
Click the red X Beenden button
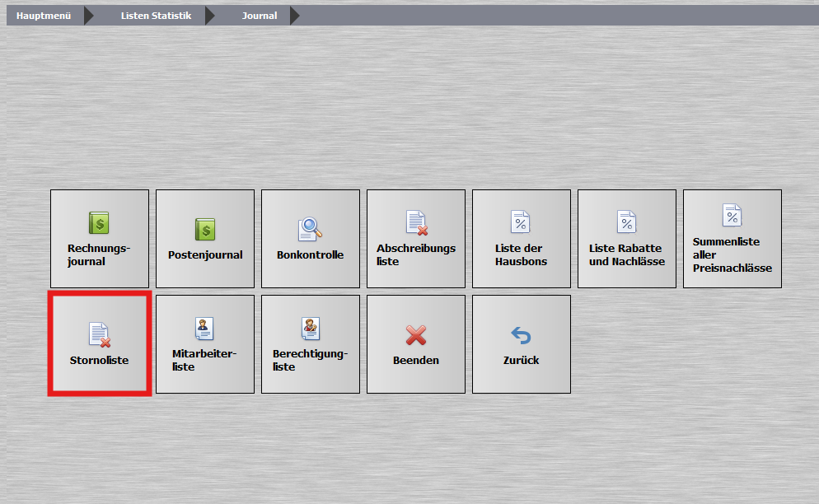pos(416,344)
